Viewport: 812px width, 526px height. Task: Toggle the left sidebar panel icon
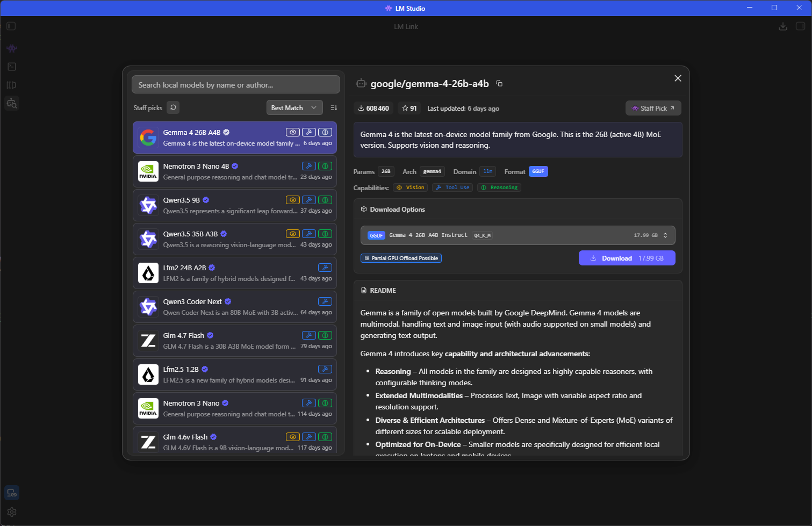tap(11, 26)
